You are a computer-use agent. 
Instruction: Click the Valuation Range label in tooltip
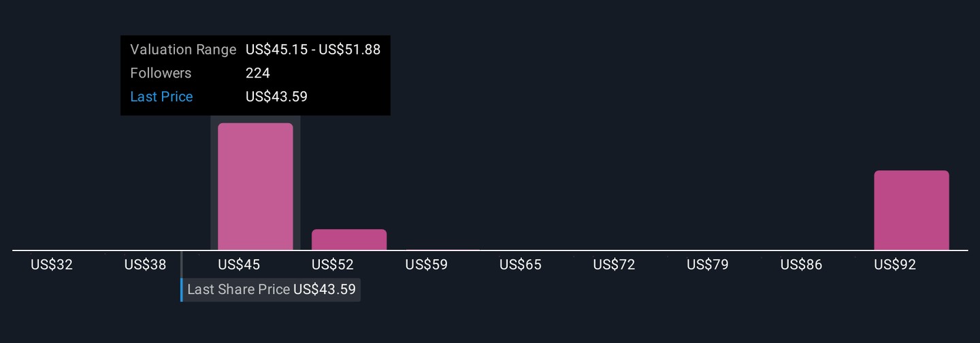tap(183, 50)
